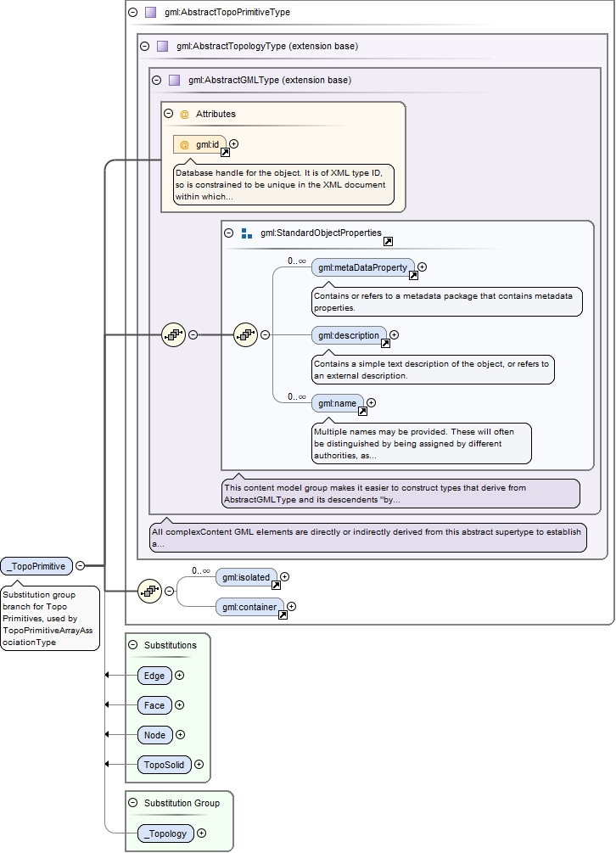Select the _Topology element
The height and width of the screenshot is (853, 616).
pyautogui.click(x=165, y=833)
